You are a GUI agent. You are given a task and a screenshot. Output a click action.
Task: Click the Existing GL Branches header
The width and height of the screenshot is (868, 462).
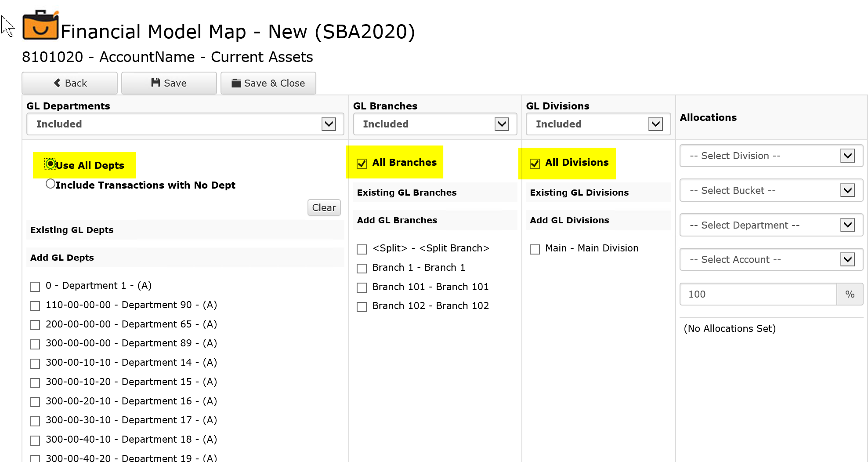[435, 193]
